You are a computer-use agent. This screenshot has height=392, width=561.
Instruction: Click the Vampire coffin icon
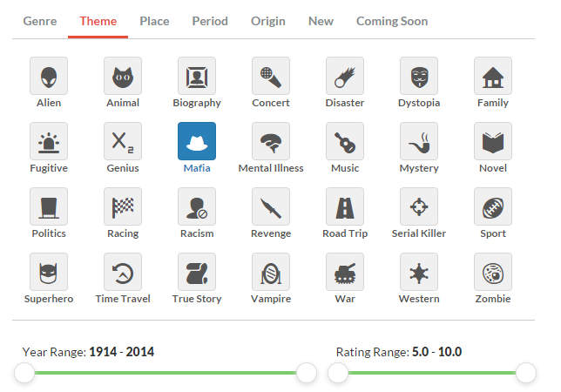click(271, 273)
